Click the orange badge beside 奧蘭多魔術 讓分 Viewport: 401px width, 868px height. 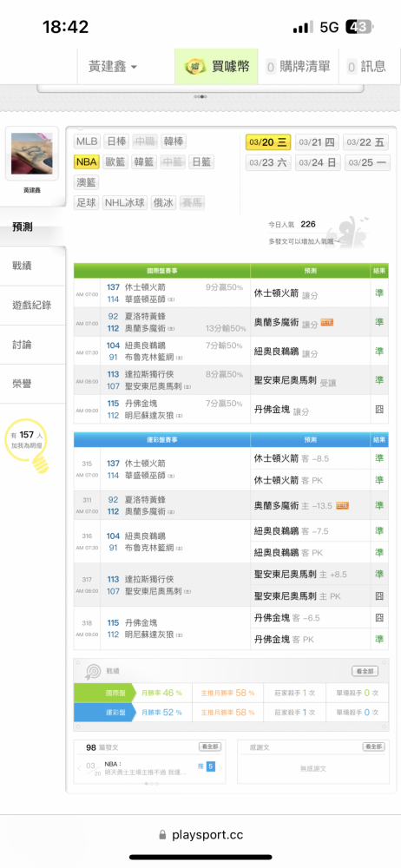[326, 322]
